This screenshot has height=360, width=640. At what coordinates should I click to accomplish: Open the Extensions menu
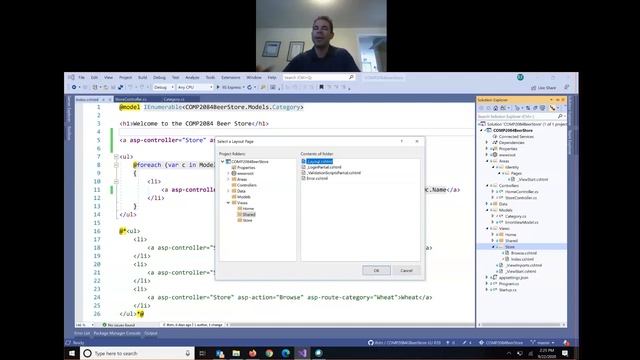231,77
